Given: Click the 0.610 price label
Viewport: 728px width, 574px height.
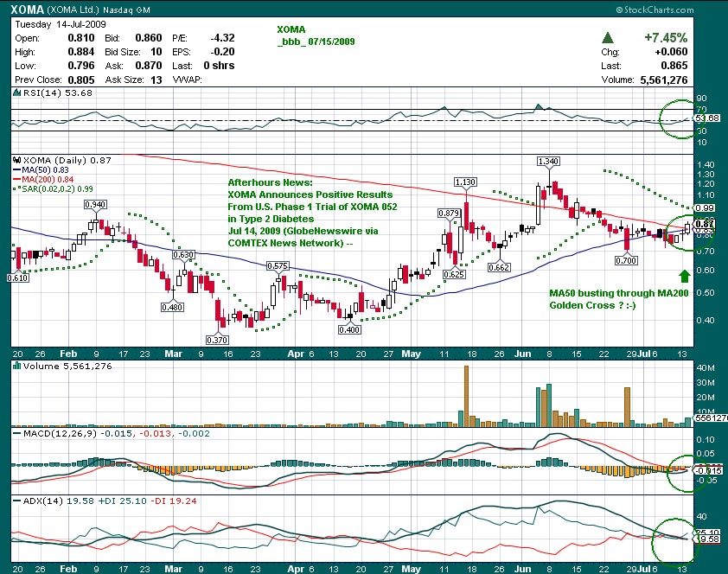Looking at the screenshot, I should click(17, 277).
